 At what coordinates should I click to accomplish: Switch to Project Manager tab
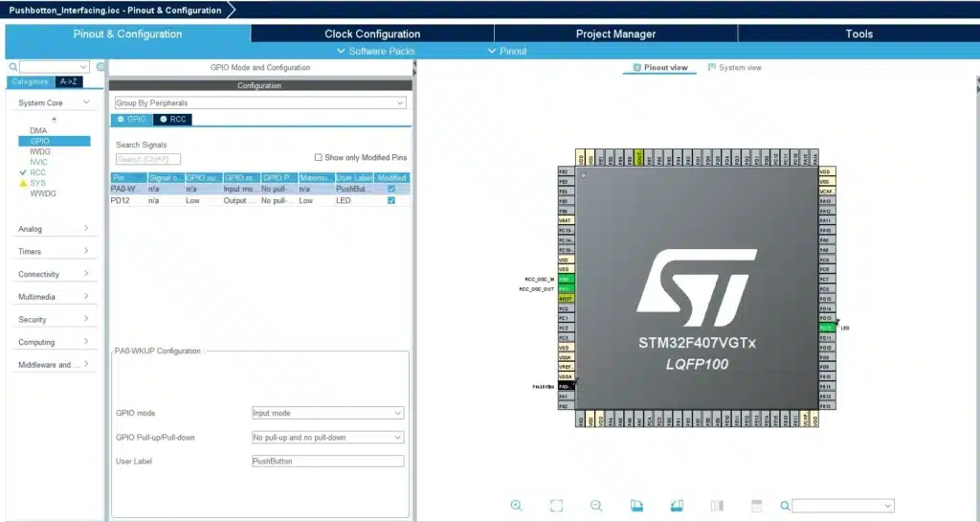coord(615,34)
